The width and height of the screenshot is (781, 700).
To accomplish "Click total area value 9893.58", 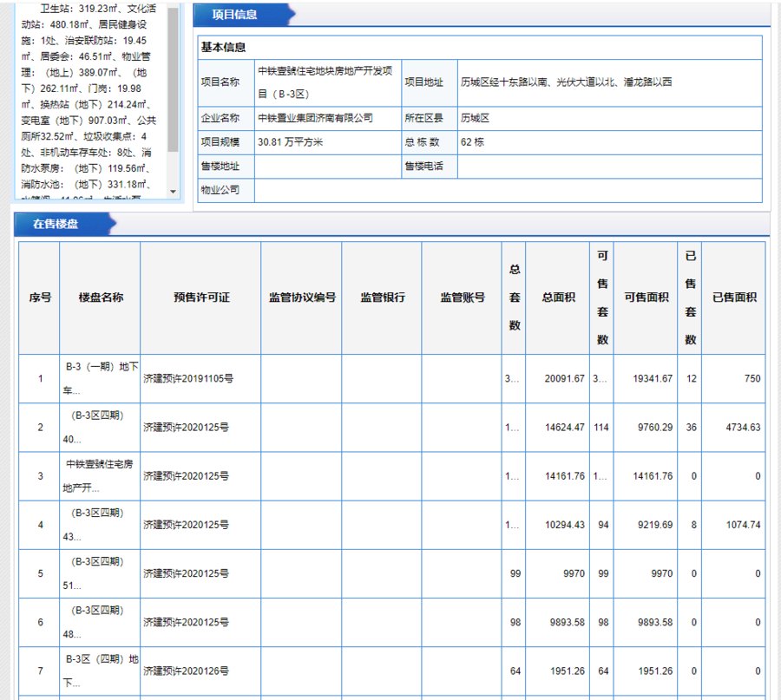I will [567, 623].
